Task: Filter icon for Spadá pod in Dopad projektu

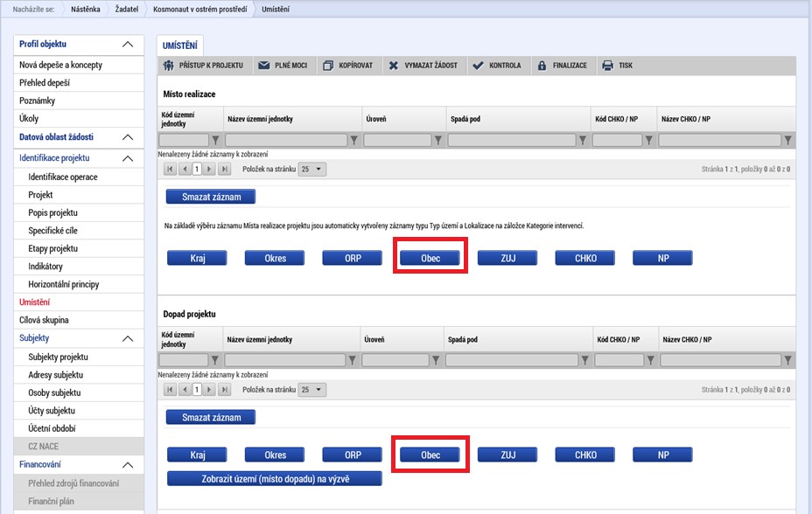Action: (584, 360)
